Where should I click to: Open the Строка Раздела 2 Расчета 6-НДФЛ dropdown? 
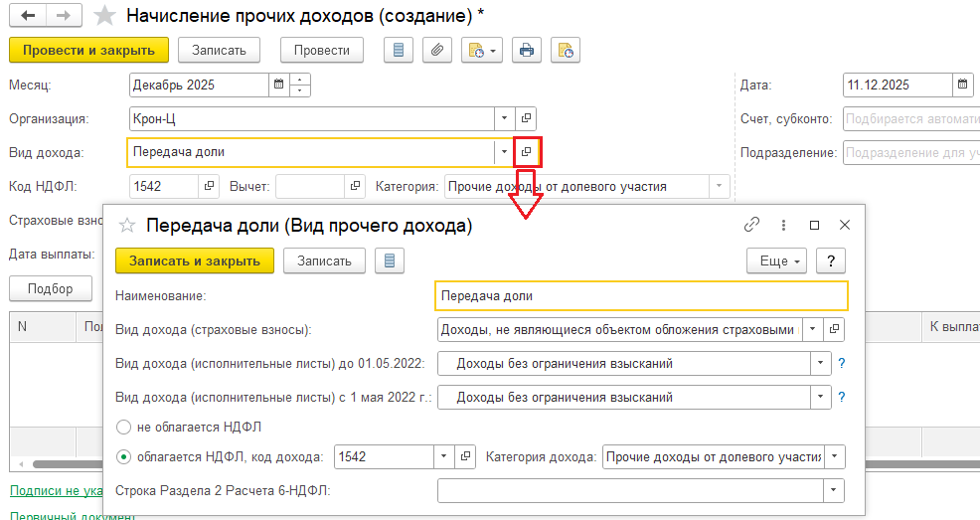pos(834,490)
